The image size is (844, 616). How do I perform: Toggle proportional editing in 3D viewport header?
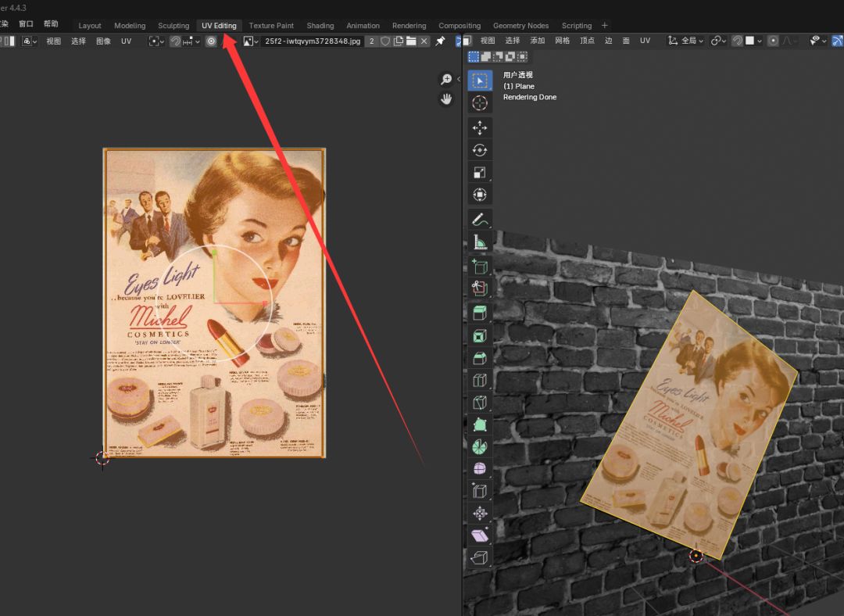coord(773,41)
